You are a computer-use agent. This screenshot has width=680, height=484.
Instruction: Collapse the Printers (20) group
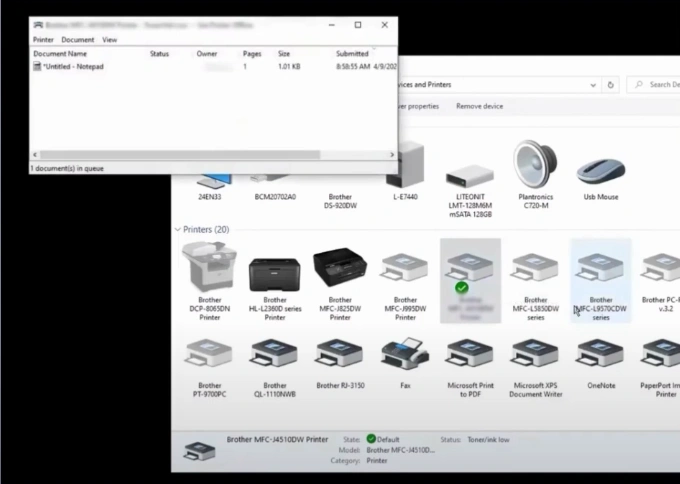click(178, 230)
